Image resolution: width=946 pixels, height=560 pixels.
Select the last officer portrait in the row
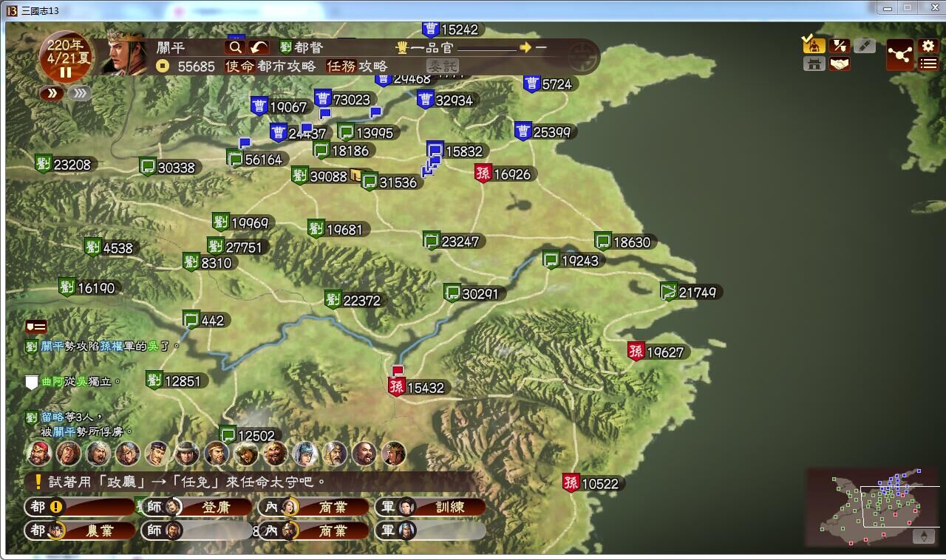pos(394,453)
